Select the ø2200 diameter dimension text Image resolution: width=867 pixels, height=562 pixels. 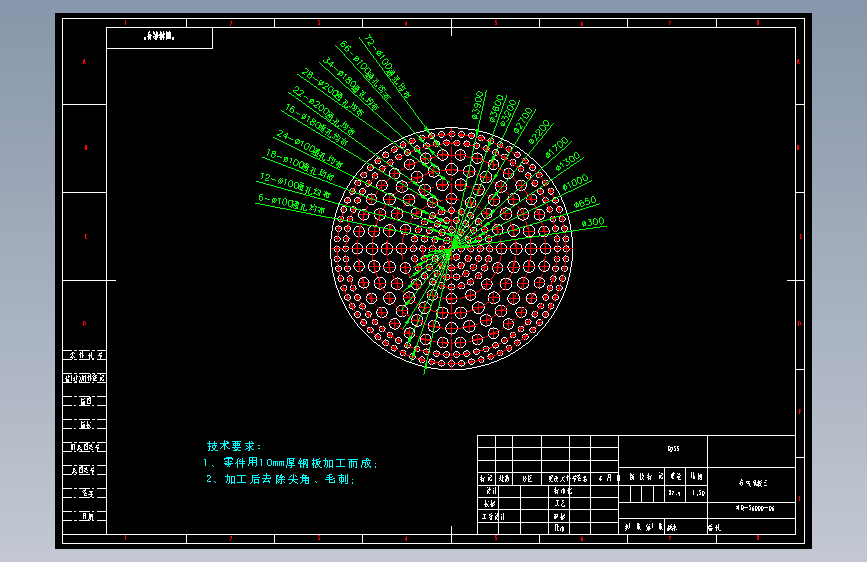pyautogui.click(x=540, y=132)
